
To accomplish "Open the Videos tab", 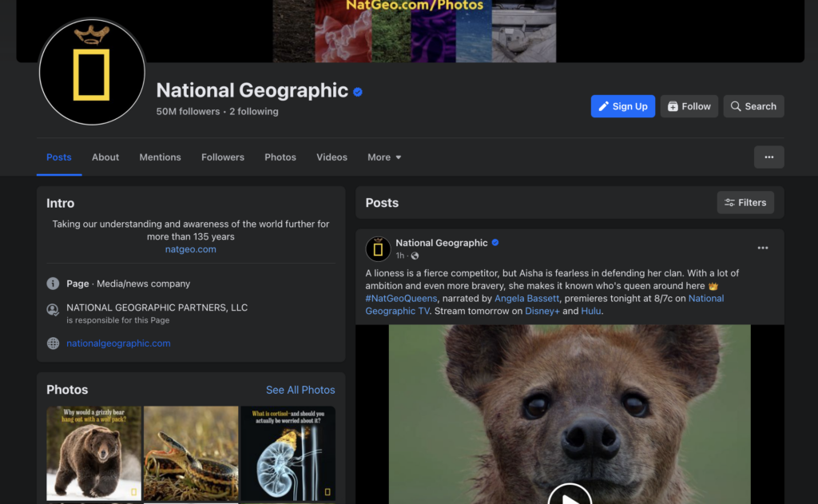I will (x=332, y=157).
